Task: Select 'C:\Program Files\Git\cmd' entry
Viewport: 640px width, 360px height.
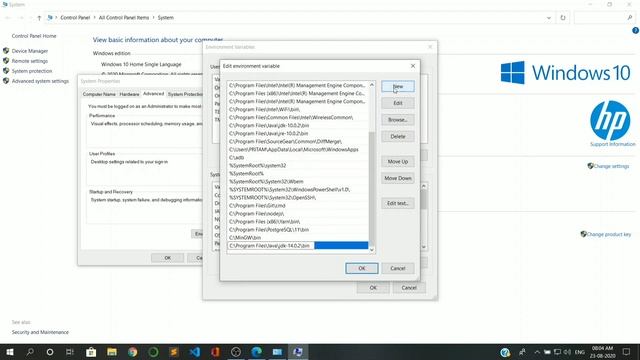Action: pyautogui.click(x=298, y=206)
